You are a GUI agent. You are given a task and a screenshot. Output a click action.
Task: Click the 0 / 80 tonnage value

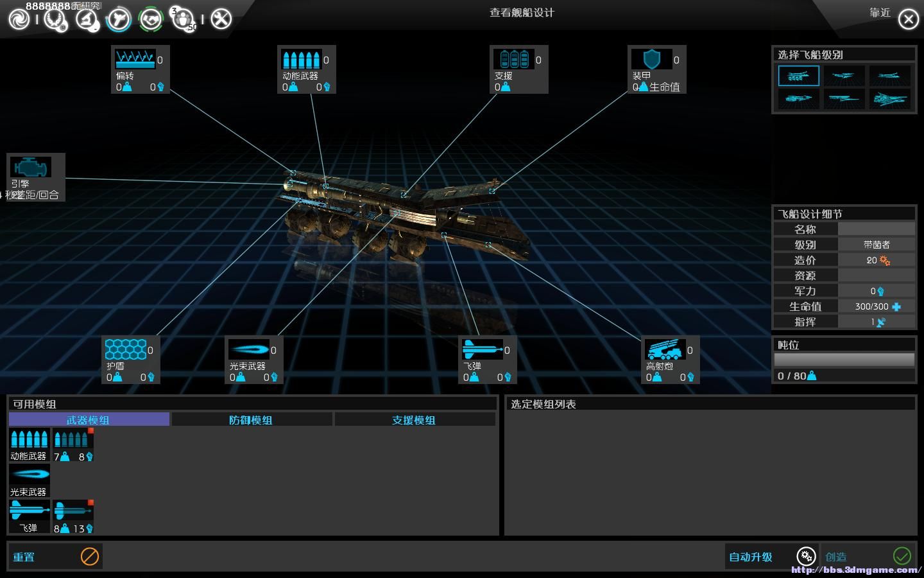(796, 376)
